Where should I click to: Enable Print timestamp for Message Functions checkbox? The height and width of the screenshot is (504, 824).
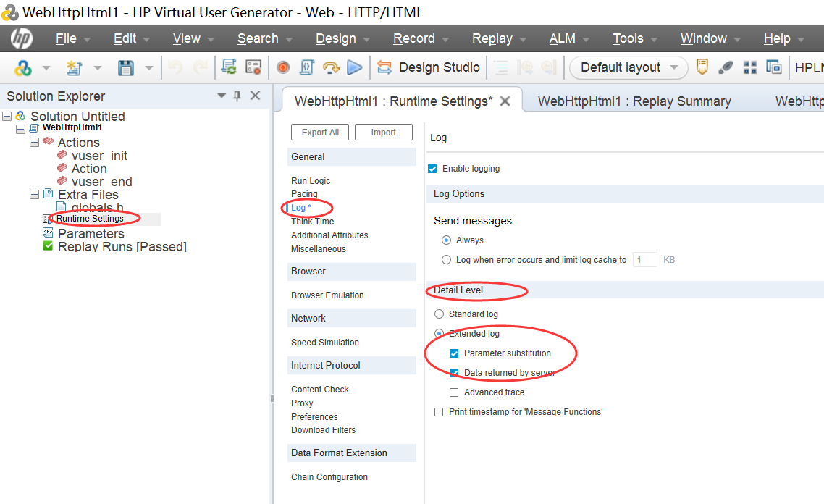click(439, 412)
